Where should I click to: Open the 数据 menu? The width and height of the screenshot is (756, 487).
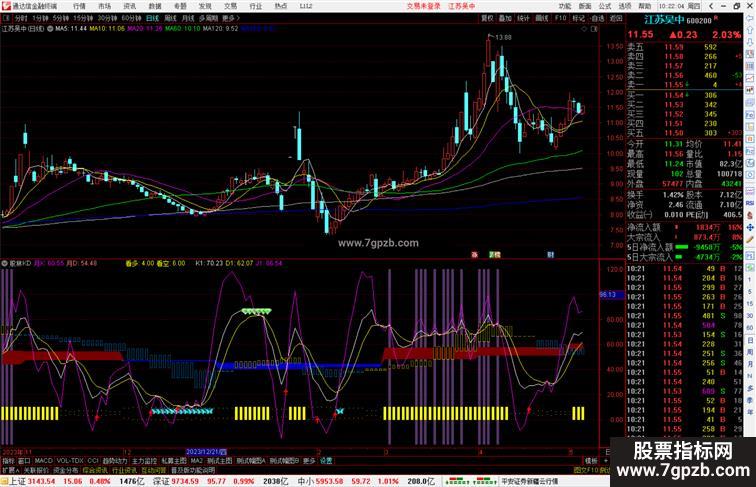click(155, 6)
